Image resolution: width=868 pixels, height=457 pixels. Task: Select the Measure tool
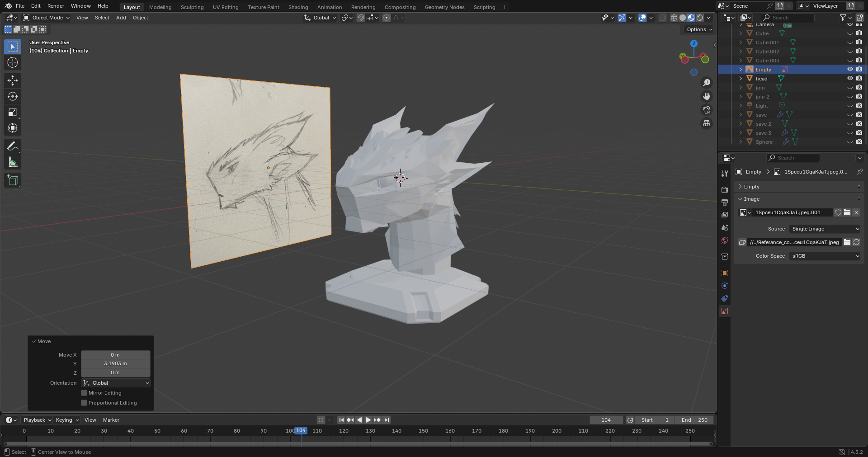(x=13, y=162)
